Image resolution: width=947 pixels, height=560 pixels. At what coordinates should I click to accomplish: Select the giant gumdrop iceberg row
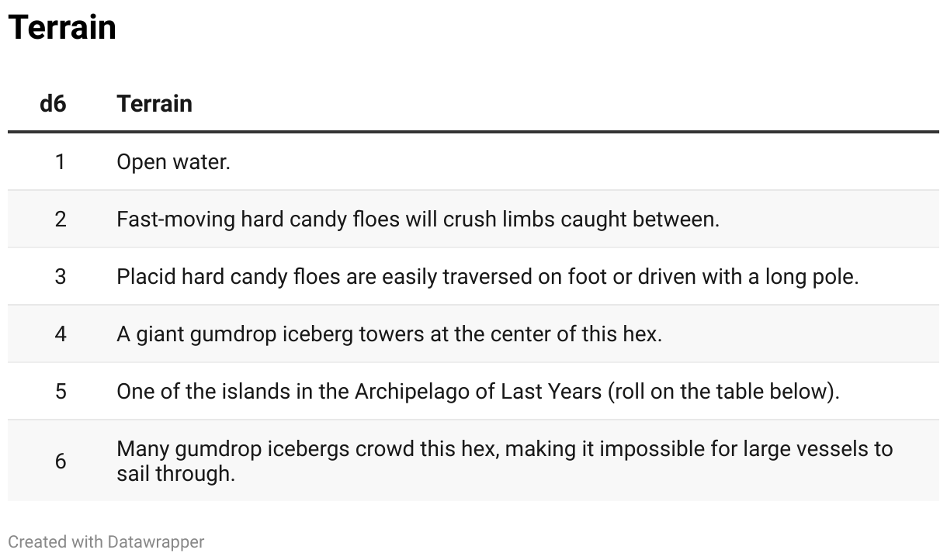click(473, 334)
